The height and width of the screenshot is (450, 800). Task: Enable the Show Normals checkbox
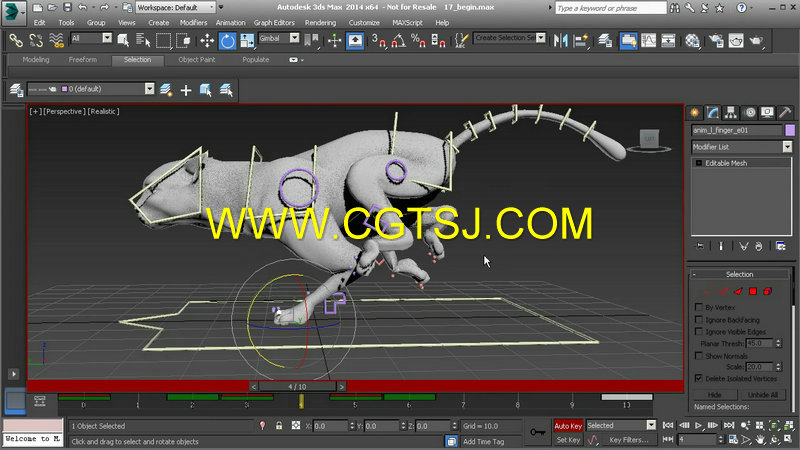click(699, 356)
